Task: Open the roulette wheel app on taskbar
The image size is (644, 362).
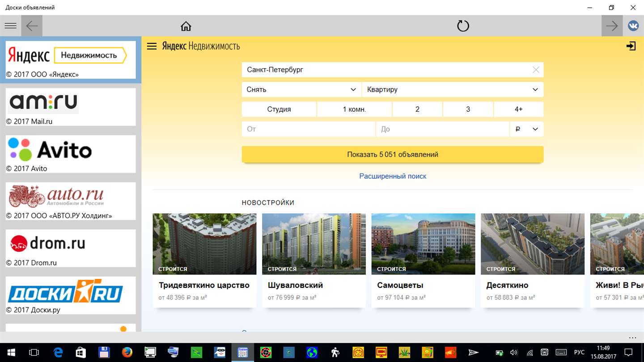Action: (x=266, y=353)
